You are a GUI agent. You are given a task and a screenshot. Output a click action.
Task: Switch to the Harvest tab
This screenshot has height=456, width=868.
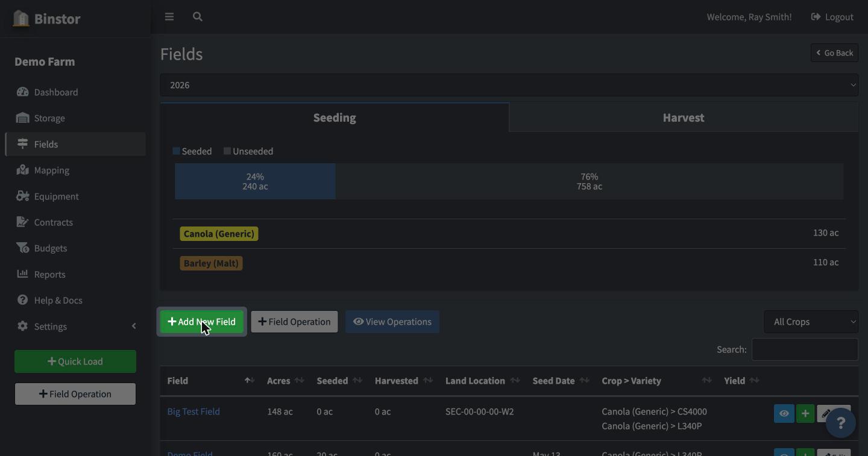click(684, 117)
